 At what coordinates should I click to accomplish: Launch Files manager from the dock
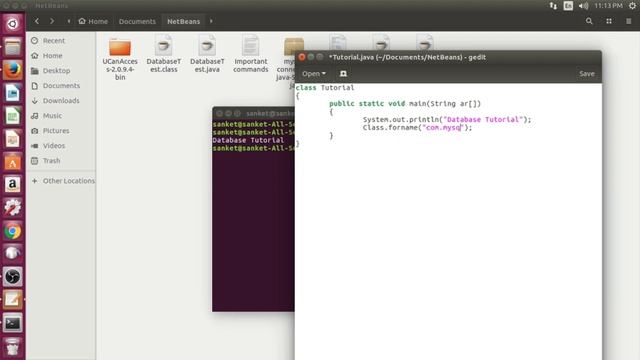click(13, 47)
